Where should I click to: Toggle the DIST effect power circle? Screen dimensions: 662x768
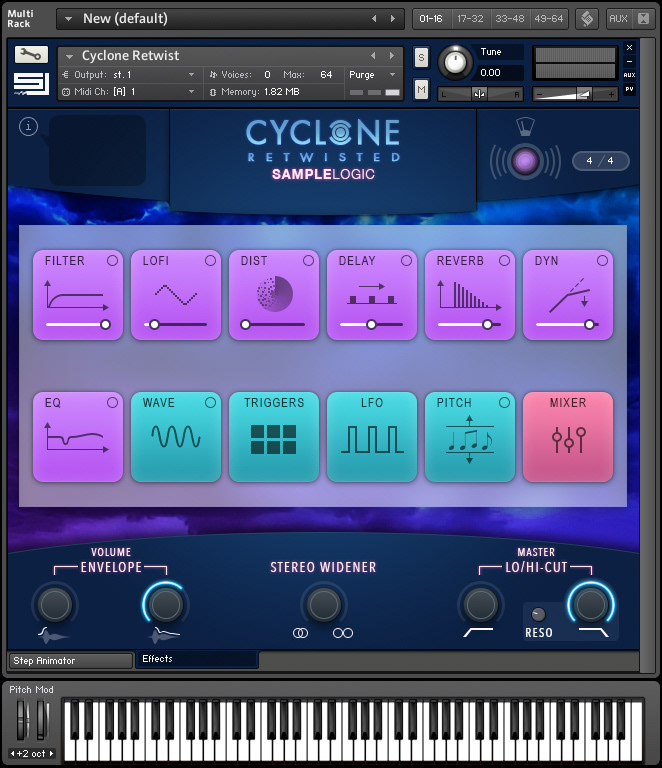[308, 261]
